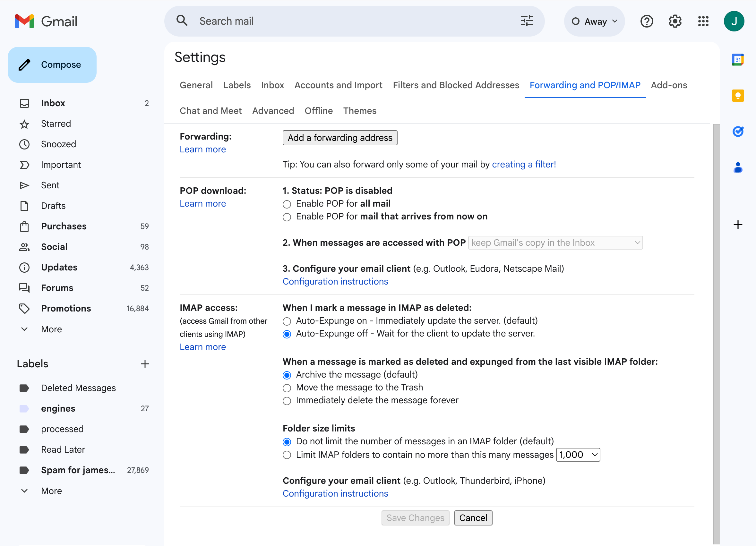Open Google Keep in the side panel
Viewport: 756px width, 546px height.
click(x=738, y=96)
